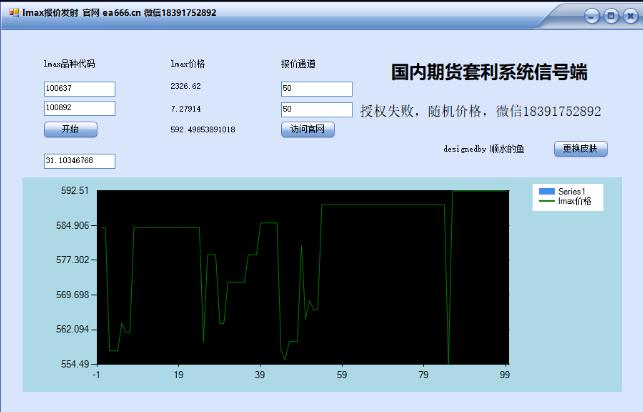The image size is (643, 412).
Task: Click the designedby 顺水的鱼 credit text
Action: click(x=484, y=149)
